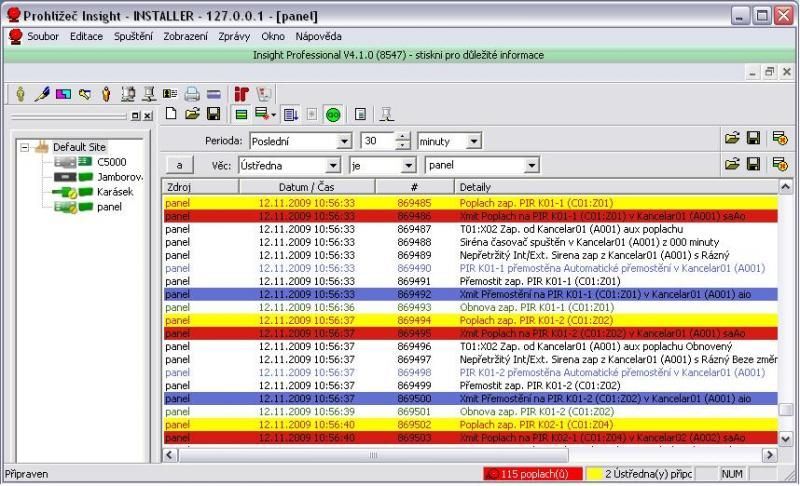The image size is (800, 486).
Task: Expand the Věc dropdown showing Ústředna
Action: [332, 165]
